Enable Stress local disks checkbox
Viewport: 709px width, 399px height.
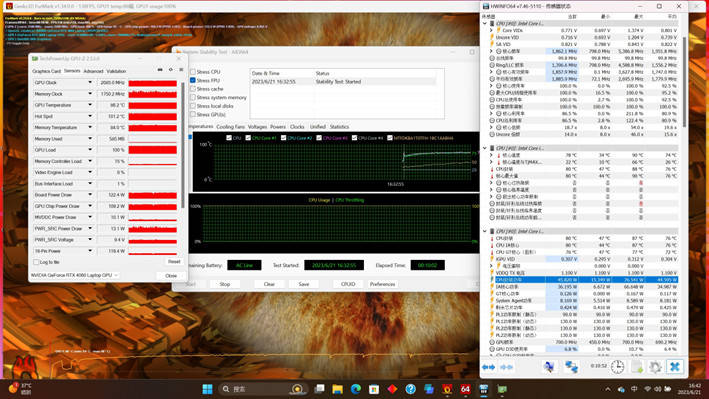193,106
